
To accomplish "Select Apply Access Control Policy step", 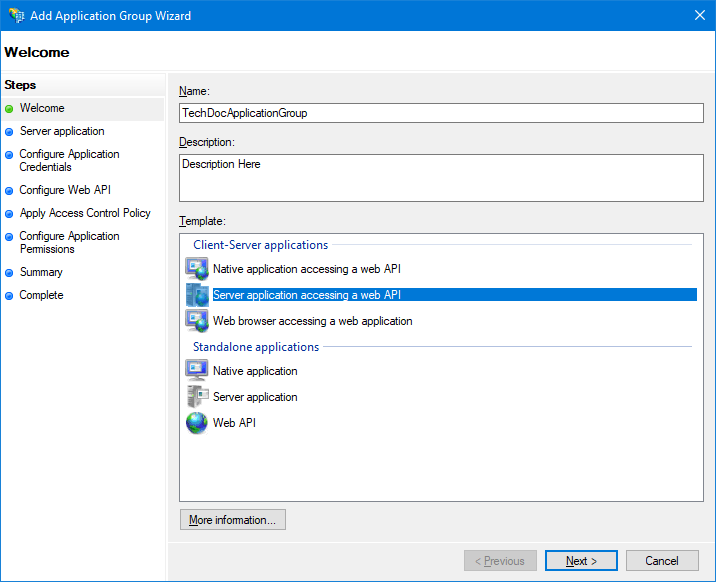I will 85,213.
